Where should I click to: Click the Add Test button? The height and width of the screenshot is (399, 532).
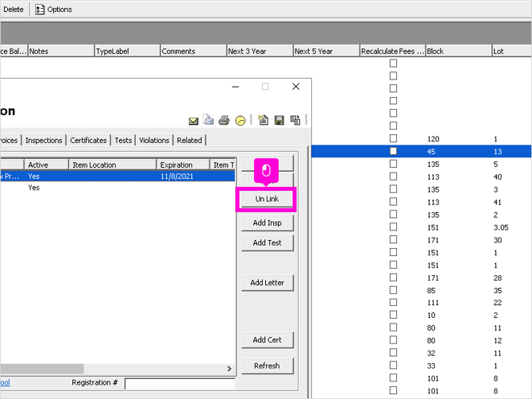[x=267, y=242]
